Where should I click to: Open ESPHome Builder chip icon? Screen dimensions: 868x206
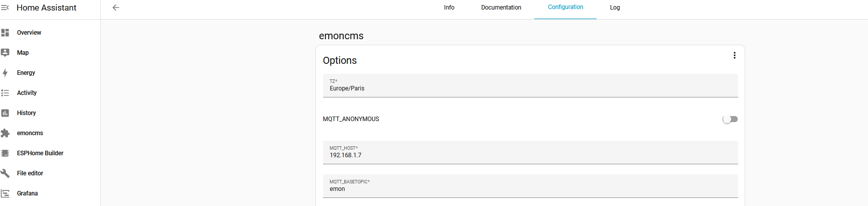coord(5,153)
